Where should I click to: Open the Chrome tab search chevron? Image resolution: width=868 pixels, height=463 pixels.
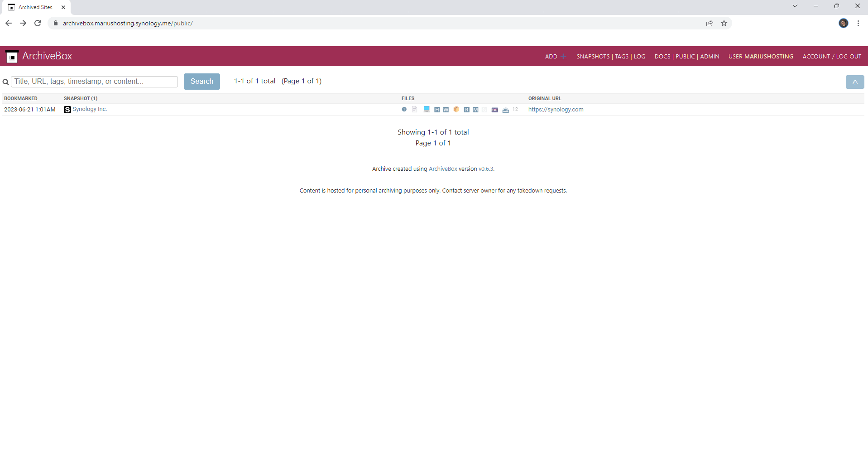coord(795,6)
